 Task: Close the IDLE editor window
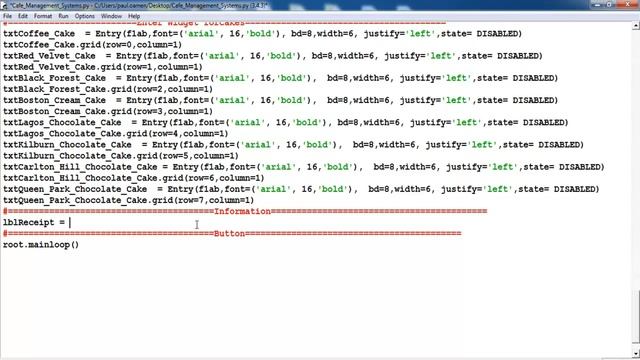click(627, 4)
